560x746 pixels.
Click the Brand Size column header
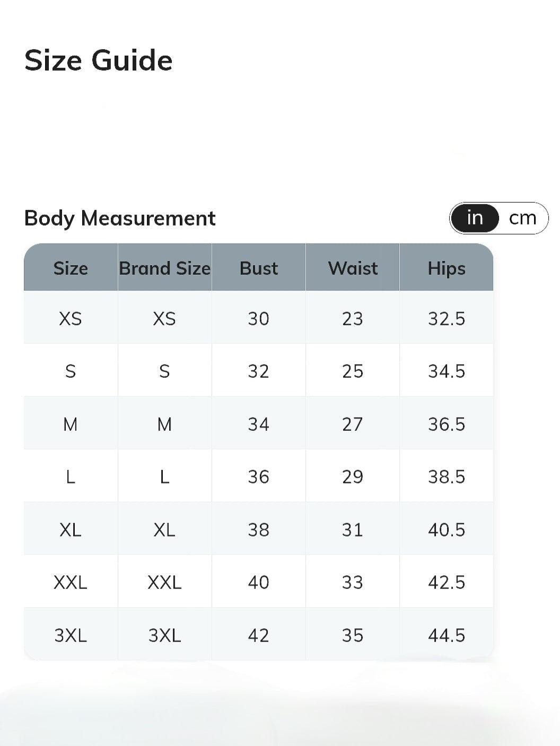[x=164, y=268]
